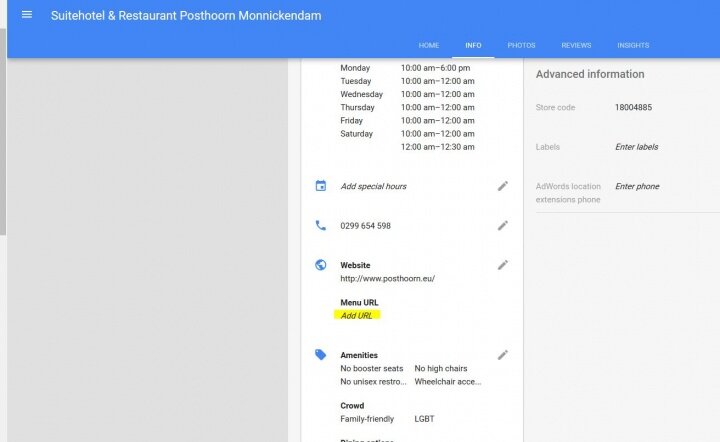The width and height of the screenshot is (720, 442).
Task: Click phone number 0299 654 598
Action: coord(366,226)
